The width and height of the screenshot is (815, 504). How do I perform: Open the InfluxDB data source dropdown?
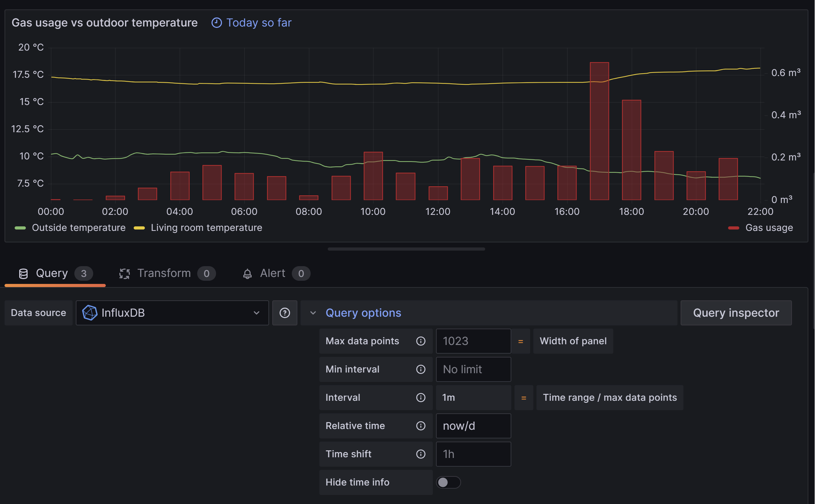[172, 313]
